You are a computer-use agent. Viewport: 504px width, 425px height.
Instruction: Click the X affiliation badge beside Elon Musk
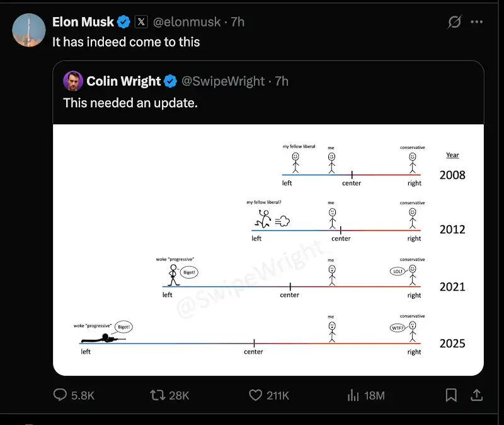click(142, 22)
